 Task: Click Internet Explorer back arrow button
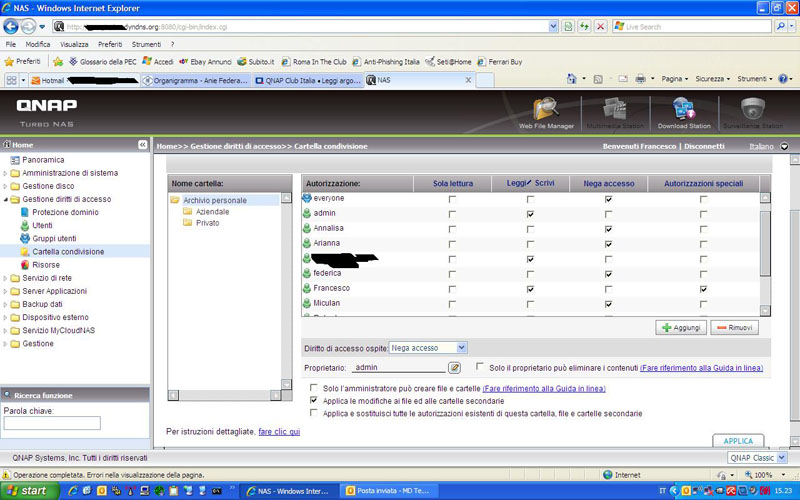tap(11, 26)
